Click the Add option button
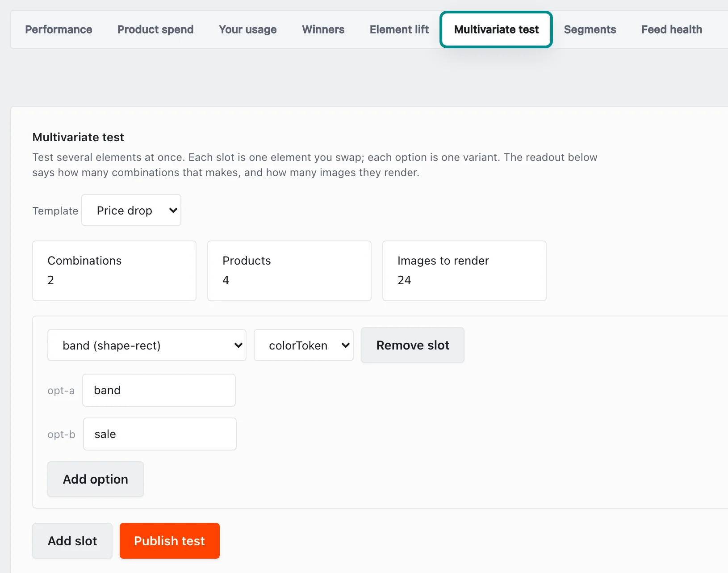Viewport: 728px width, 573px height. coord(96,479)
